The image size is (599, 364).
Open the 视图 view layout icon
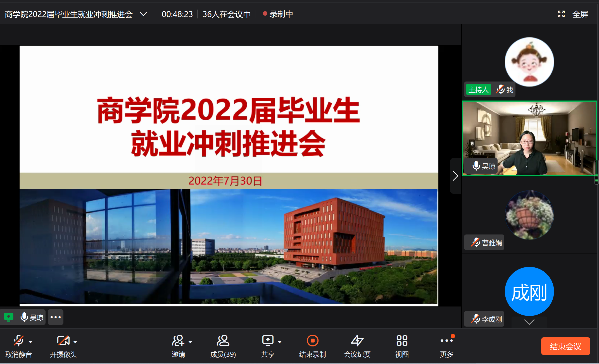[x=402, y=341]
